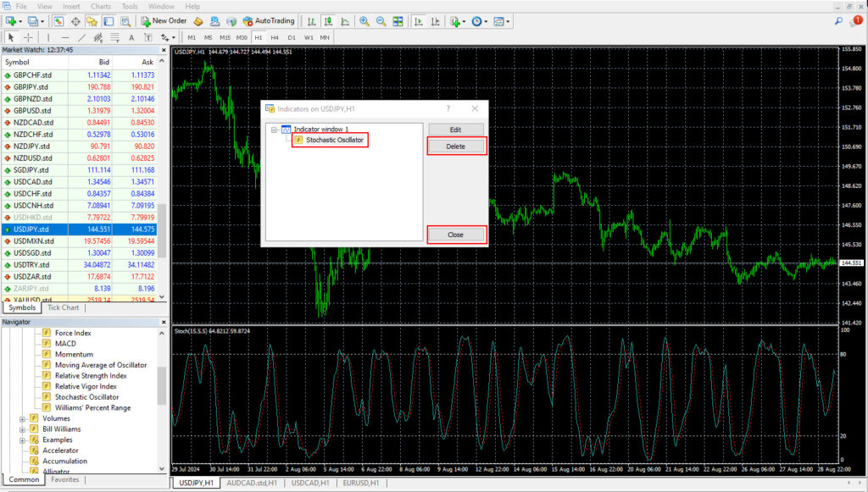
Task: Switch chart to Line Chart icon
Action: coord(345,21)
